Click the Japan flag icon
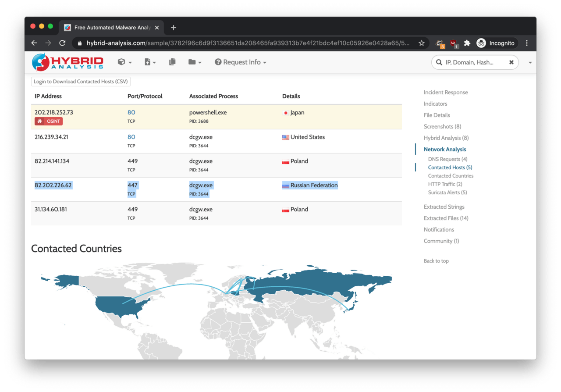The height and width of the screenshot is (392, 561). coord(286,113)
